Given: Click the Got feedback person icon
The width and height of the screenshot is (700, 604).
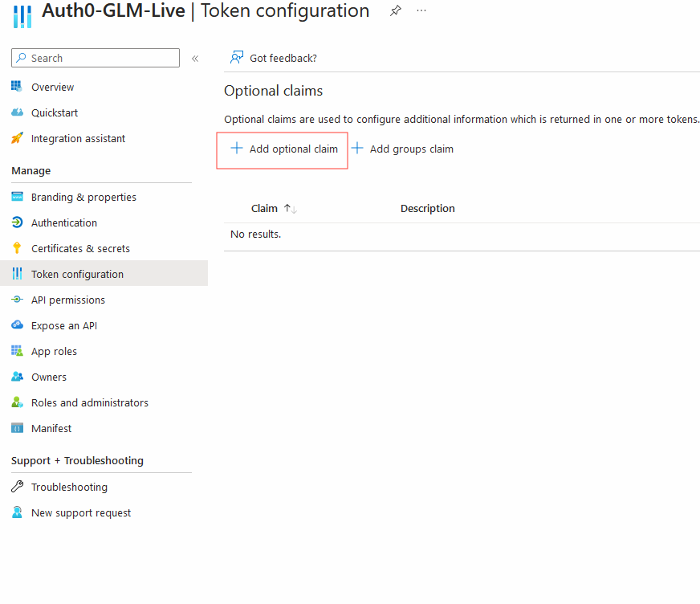Looking at the screenshot, I should click(237, 58).
